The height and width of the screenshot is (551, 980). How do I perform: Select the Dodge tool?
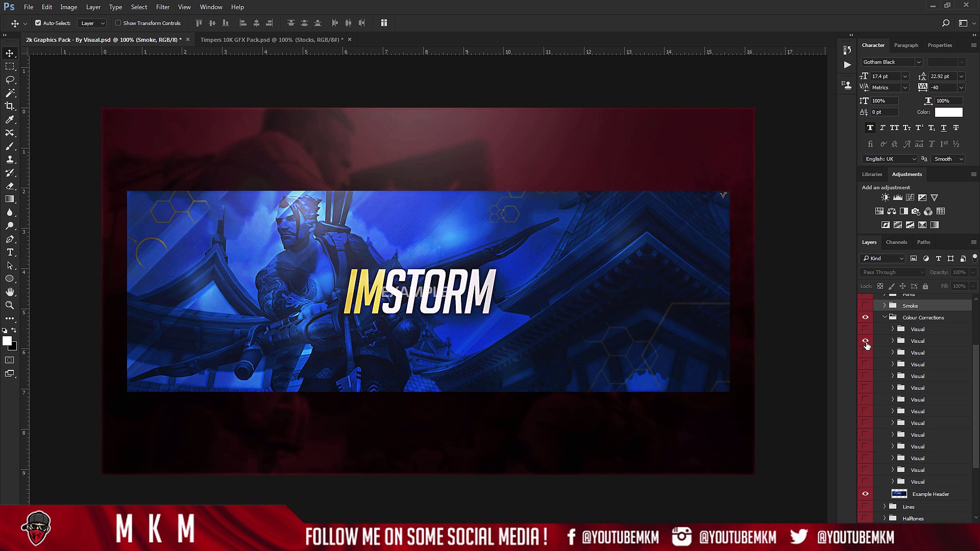[x=10, y=226]
